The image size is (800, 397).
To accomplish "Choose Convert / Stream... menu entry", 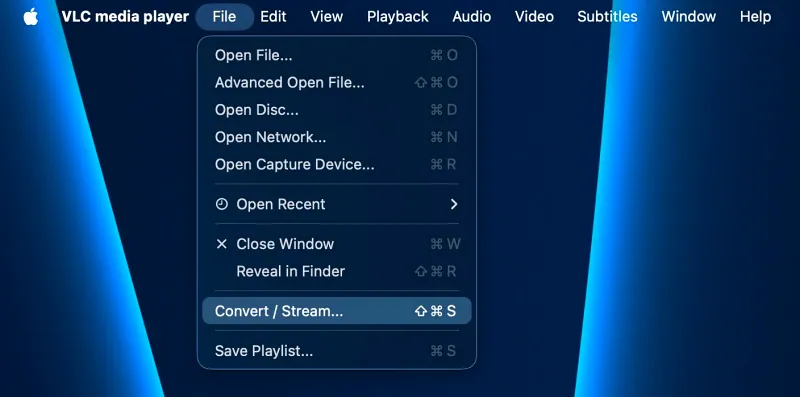I will [x=337, y=311].
